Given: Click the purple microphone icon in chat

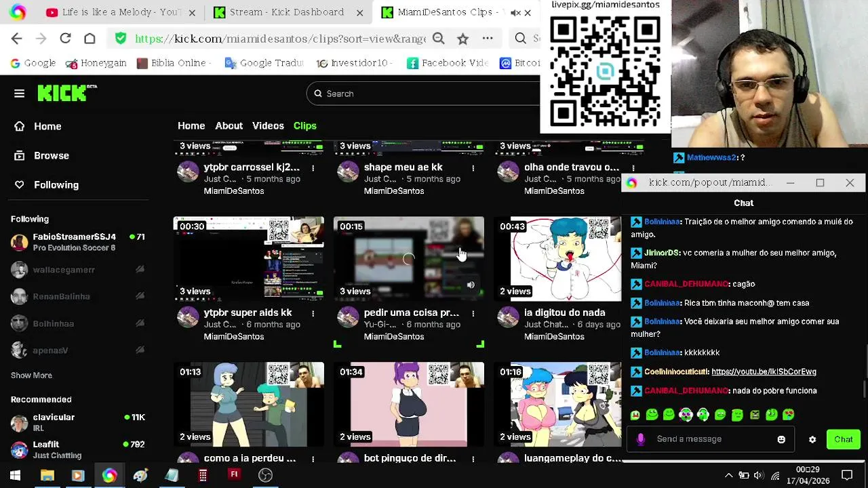Looking at the screenshot, I should (x=640, y=439).
